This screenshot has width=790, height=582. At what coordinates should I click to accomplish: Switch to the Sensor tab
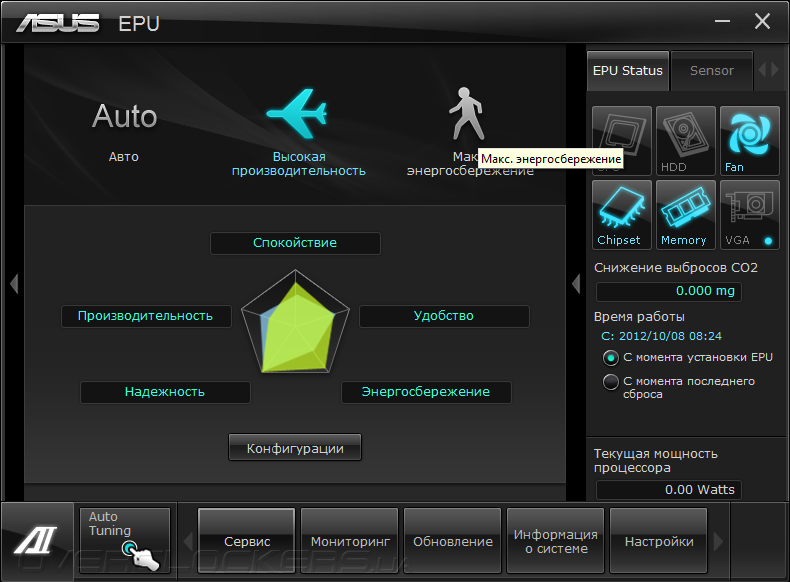[x=712, y=71]
